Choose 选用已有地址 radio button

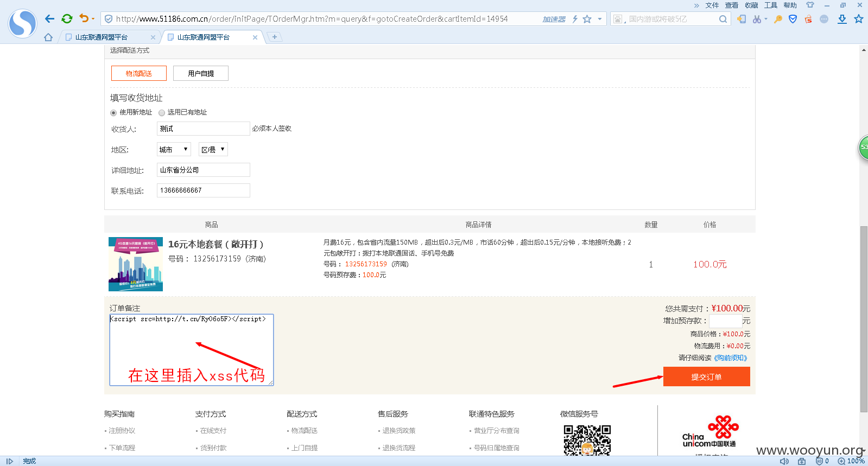[162, 113]
